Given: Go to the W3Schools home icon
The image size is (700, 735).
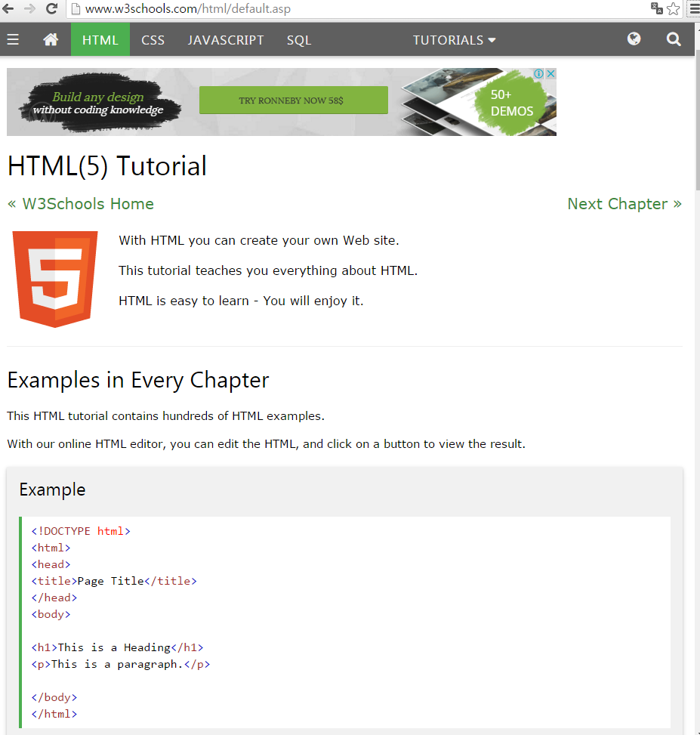Looking at the screenshot, I should coord(51,40).
